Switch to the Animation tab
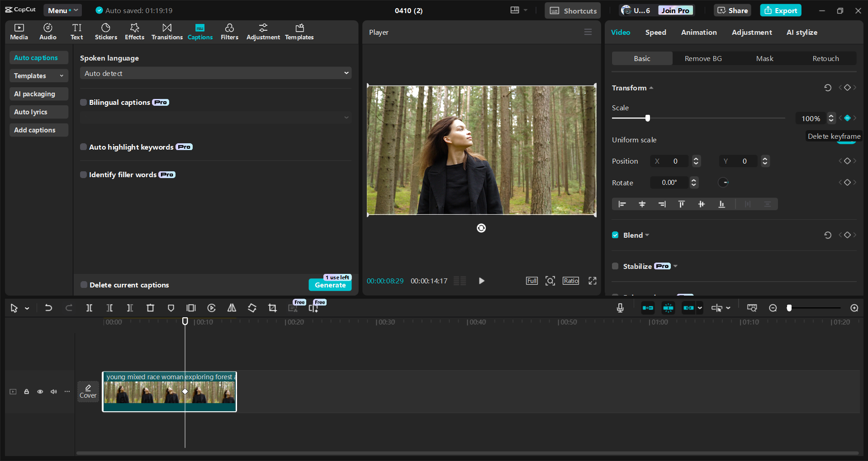The image size is (868, 461). tap(698, 33)
